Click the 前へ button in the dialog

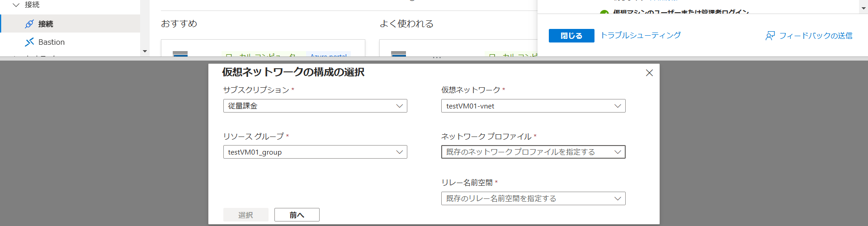(297, 215)
